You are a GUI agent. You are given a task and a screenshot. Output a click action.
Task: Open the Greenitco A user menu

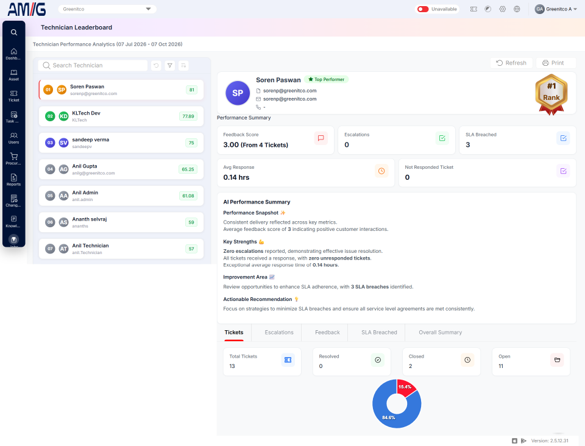(556, 9)
